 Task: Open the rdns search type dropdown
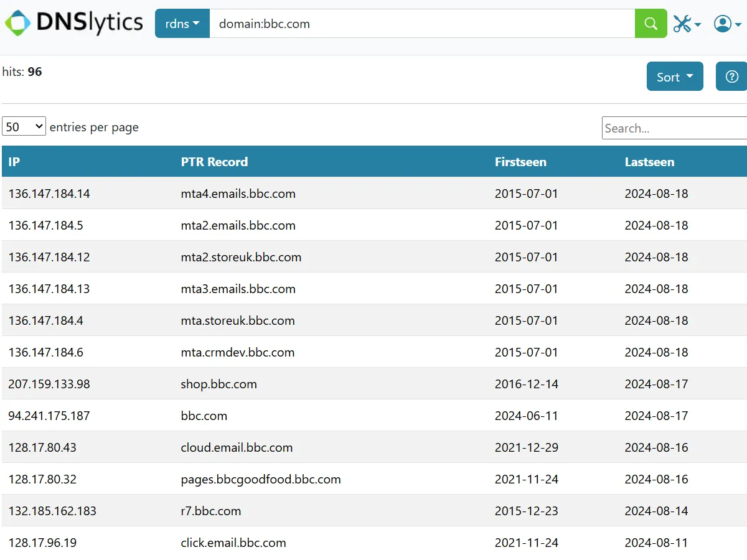point(182,24)
